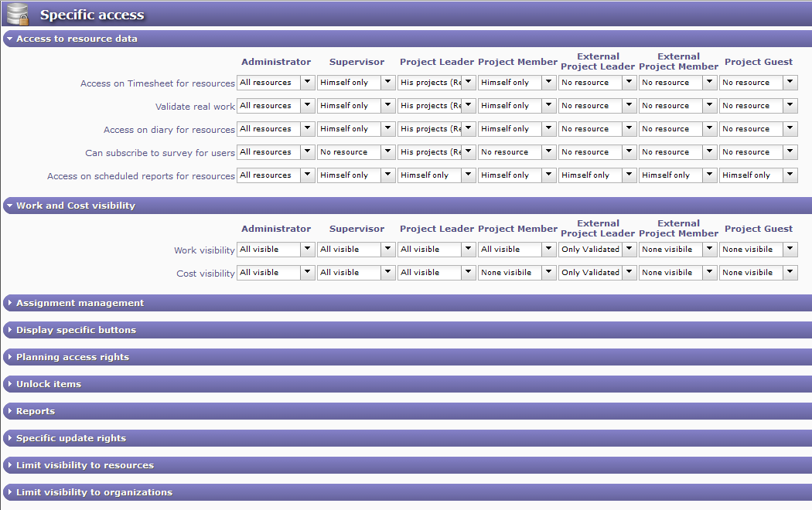Expand Limit visibility to organizations section
This screenshot has width=812, height=510.
pyautogui.click(x=94, y=492)
